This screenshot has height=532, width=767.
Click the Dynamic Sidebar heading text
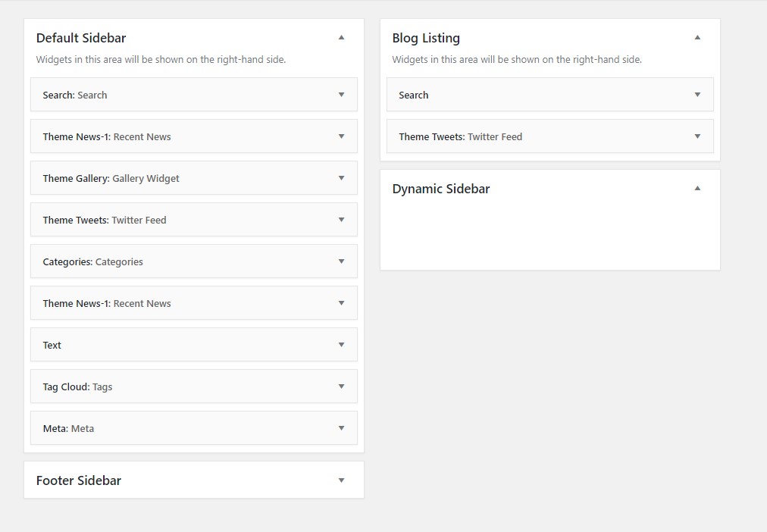[x=441, y=189]
